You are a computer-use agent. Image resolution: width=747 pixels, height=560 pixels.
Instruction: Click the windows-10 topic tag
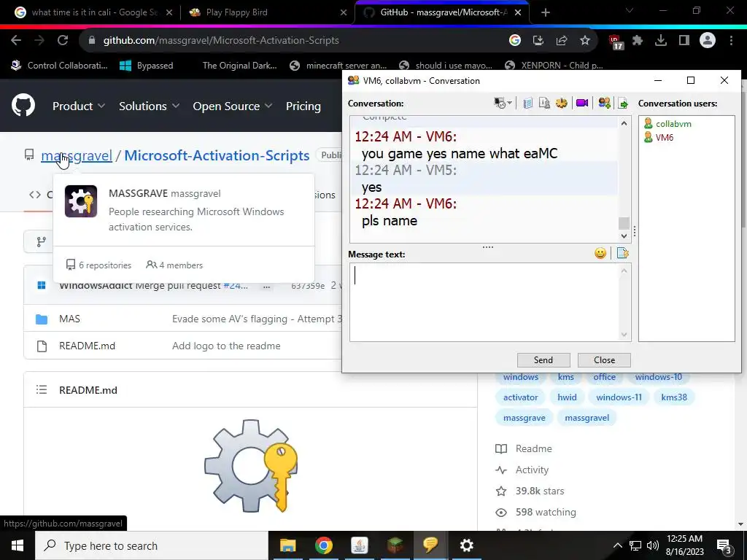pos(659,377)
